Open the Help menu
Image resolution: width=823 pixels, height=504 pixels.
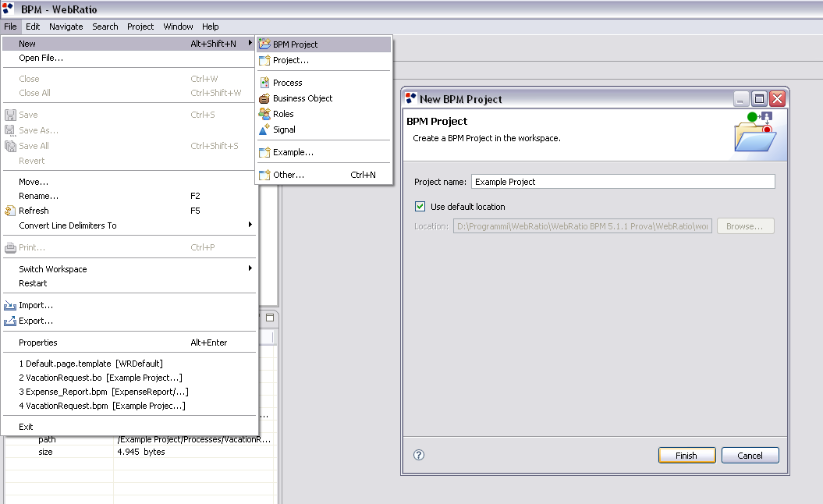click(x=211, y=27)
